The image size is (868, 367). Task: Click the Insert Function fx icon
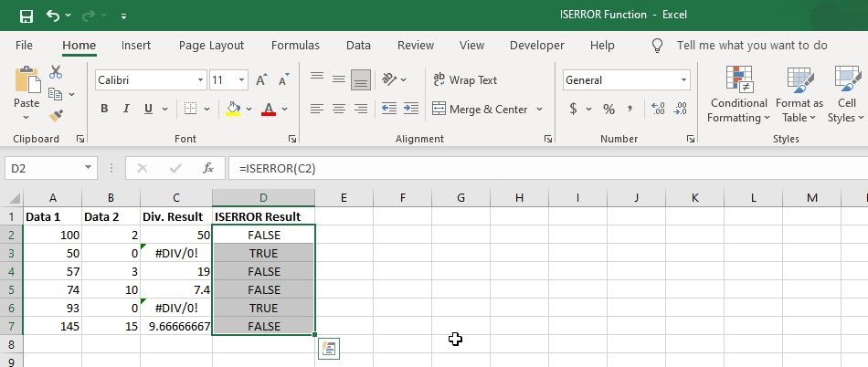(x=208, y=168)
